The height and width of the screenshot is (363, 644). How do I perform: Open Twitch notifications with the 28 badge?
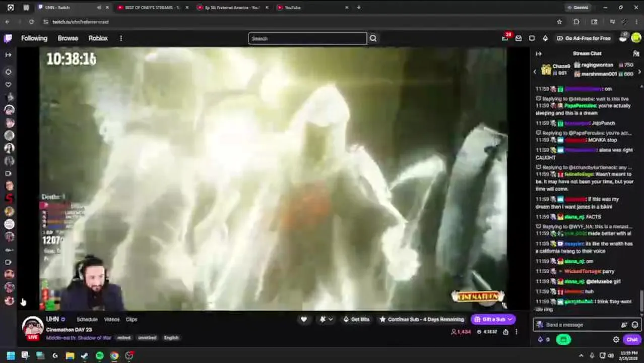click(x=505, y=38)
